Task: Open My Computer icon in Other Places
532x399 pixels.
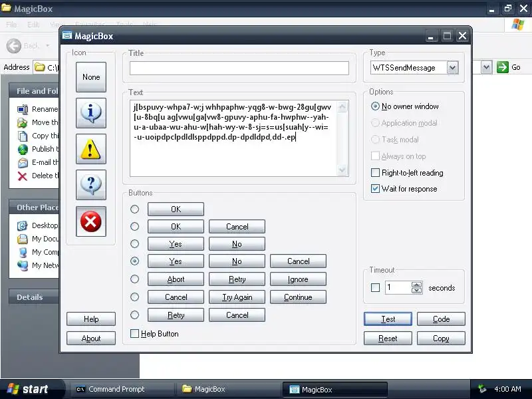Action: 23,252
